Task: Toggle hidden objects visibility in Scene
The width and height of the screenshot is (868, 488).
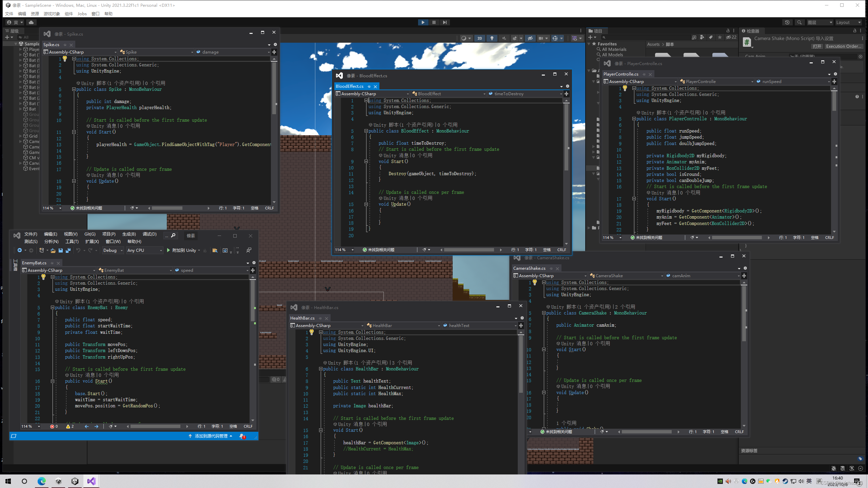Action: [530, 38]
